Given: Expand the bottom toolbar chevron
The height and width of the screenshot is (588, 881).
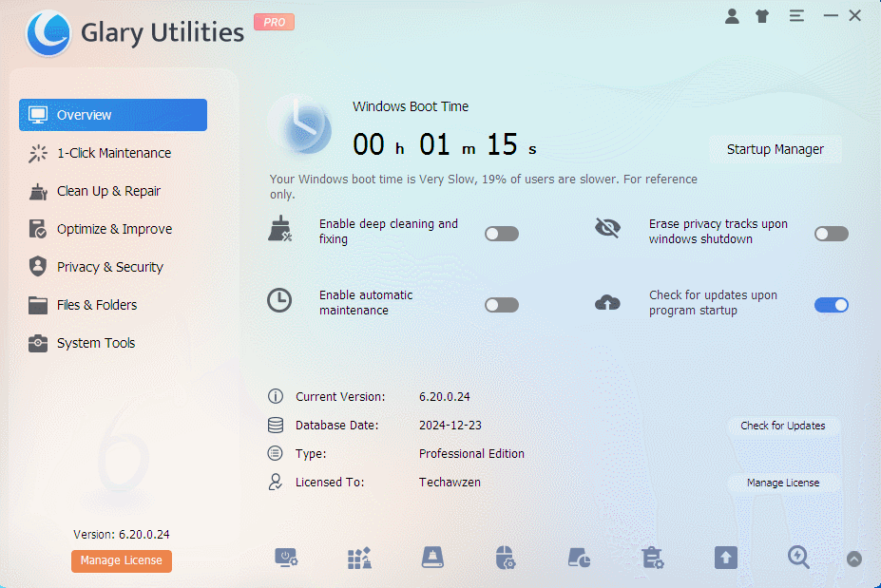Looking at the screenshot, I should [x=854, y=560].
